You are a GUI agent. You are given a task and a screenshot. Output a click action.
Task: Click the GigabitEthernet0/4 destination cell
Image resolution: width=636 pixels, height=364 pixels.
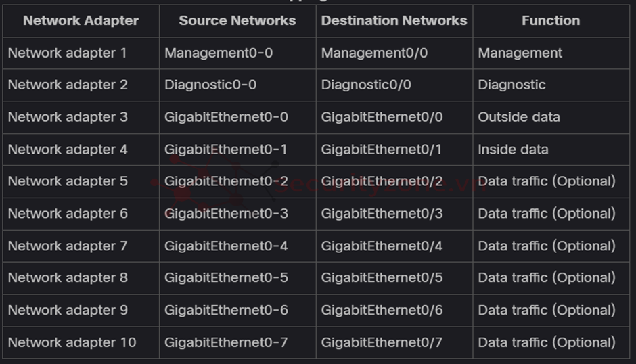point(382,246)
